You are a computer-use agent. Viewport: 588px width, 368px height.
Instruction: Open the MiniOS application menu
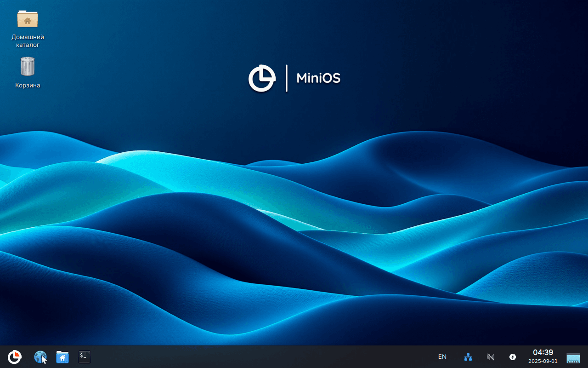pyautogui.click(x=15, y=357)
